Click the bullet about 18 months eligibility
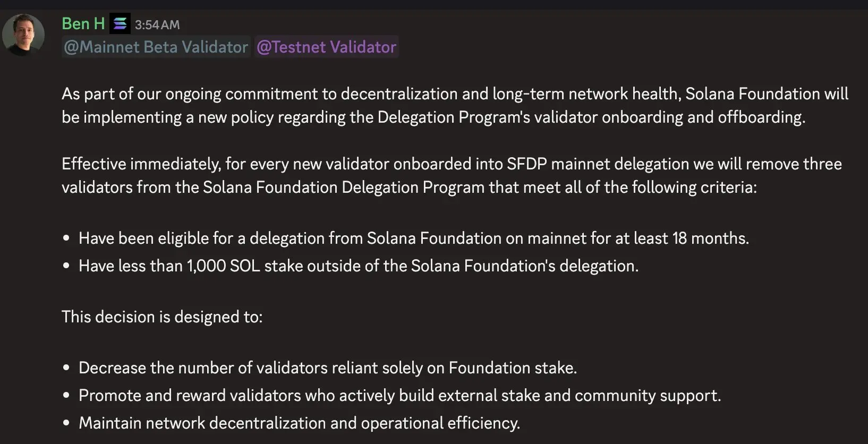 414,238
